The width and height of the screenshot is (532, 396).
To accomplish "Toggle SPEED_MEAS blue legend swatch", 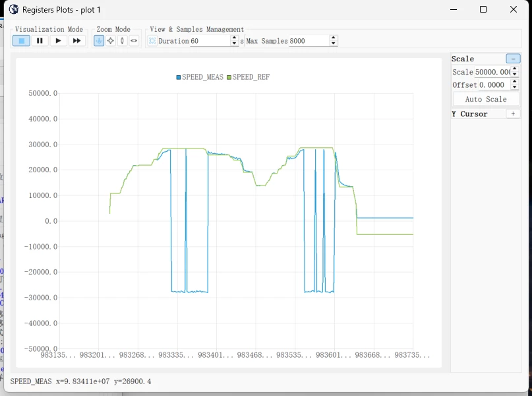I will tap(179, 77).
